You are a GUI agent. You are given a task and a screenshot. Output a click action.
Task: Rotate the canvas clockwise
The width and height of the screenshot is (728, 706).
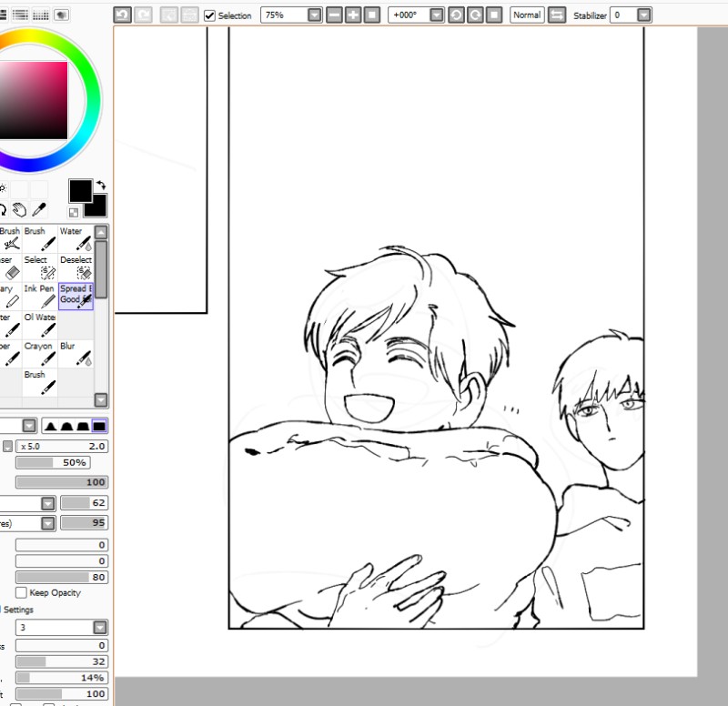tap(475, 15)
